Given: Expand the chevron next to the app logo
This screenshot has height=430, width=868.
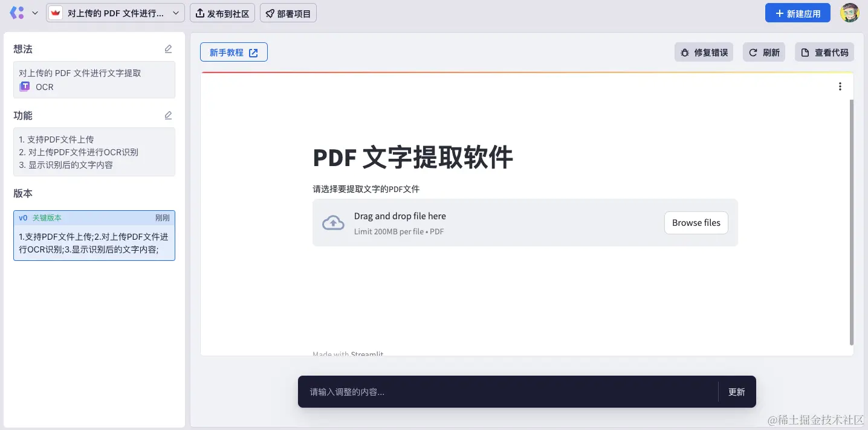Looking at the screenshot, I should click(x=34, y=13).
